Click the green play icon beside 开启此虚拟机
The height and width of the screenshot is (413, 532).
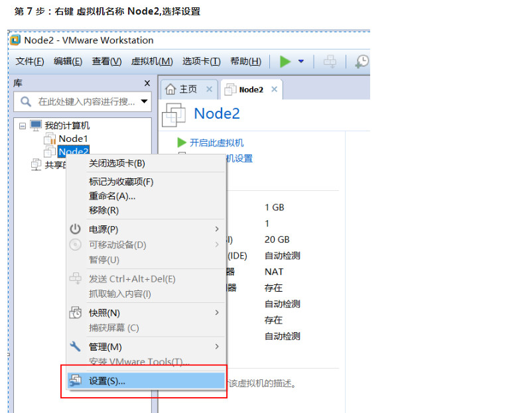click(182, 143)
